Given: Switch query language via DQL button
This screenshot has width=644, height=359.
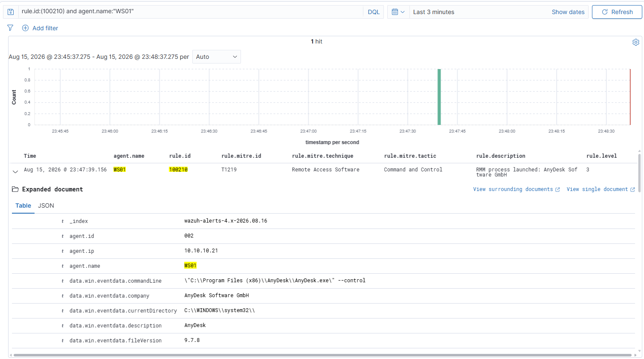Looking at the screenshot, I should (374, 12).
